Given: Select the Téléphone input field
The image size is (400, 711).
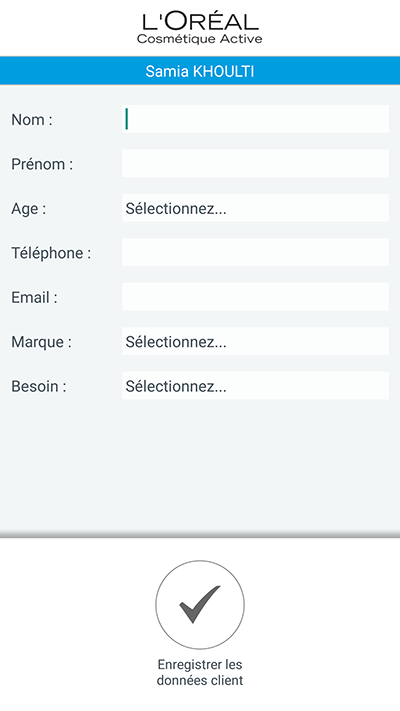Looking at the screenshot, I should pos(255,252).
